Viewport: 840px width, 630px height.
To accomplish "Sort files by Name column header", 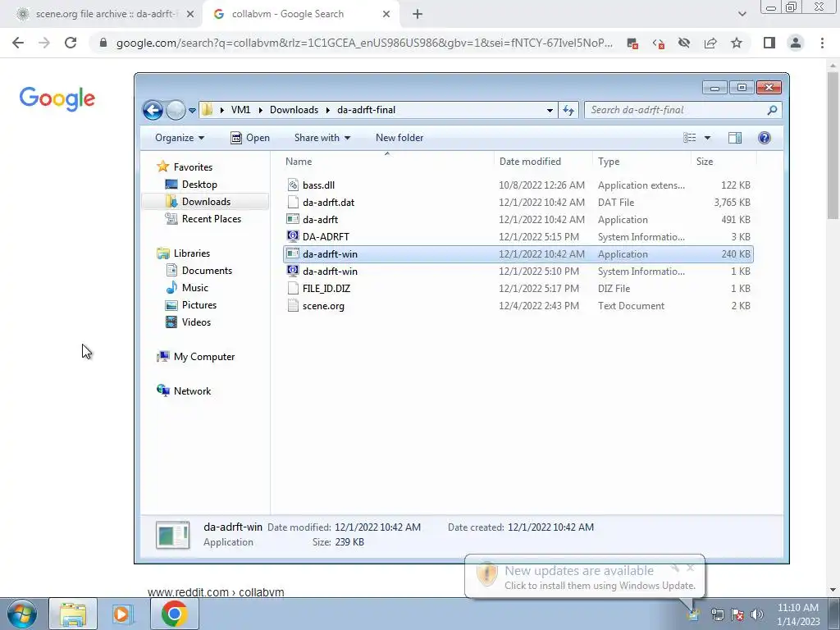I will coord(299,162).
